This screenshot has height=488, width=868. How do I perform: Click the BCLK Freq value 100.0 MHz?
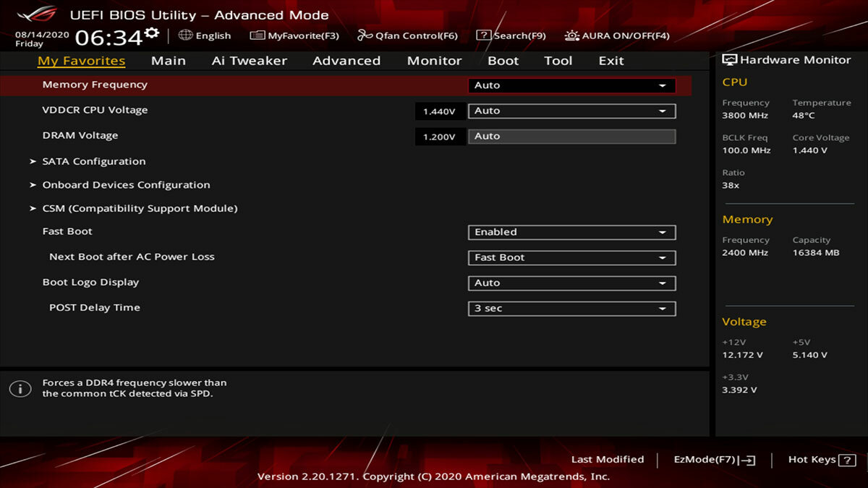coord(746,150)
